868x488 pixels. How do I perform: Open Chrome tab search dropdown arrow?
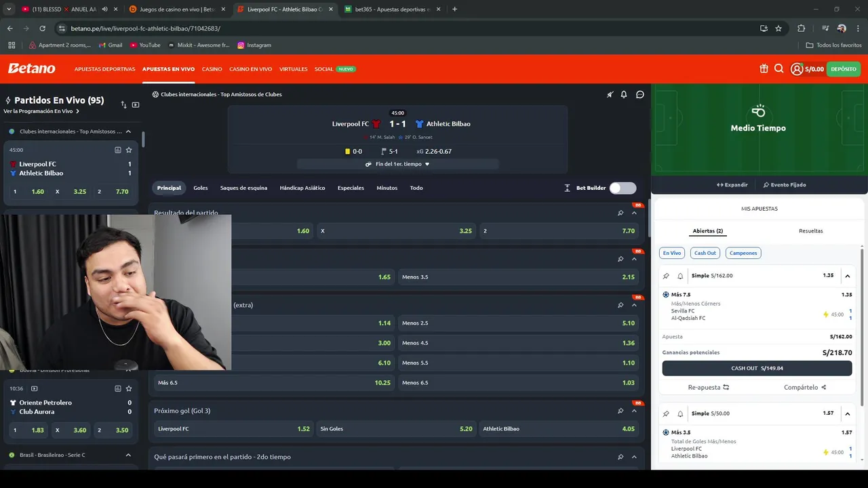coord(9,9)
